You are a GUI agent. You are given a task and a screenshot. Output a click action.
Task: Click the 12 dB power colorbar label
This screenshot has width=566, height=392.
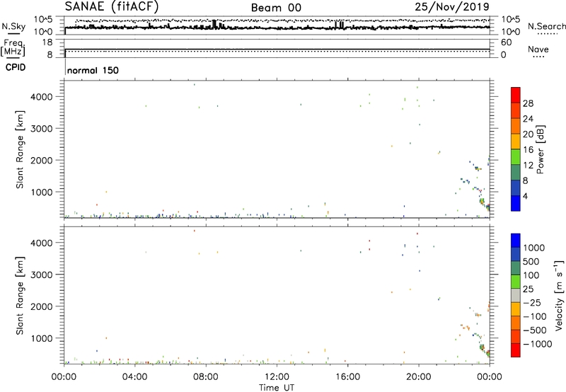coord(528,165)
